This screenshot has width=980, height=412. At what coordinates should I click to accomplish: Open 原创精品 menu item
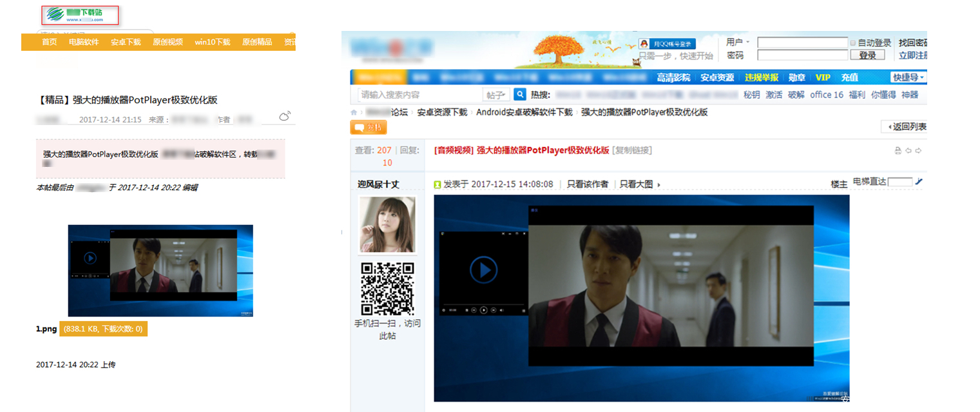click(x=257, y=42)
